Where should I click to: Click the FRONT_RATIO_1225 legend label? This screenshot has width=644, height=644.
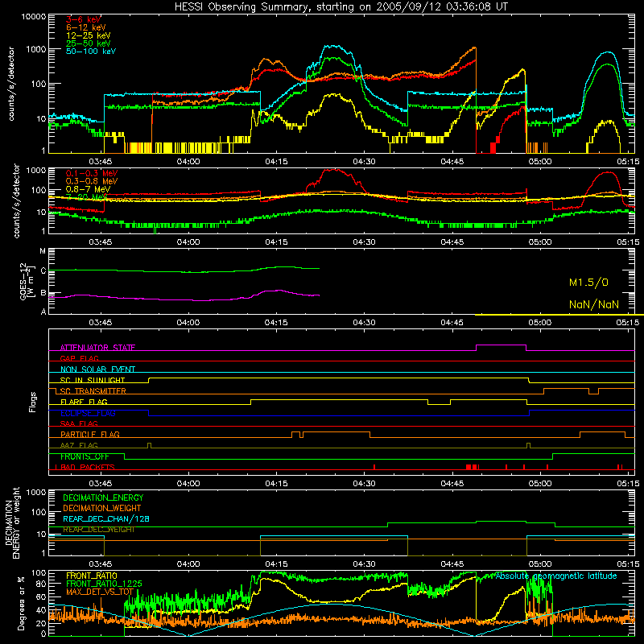pyautogui.click(x=104, y=584)
